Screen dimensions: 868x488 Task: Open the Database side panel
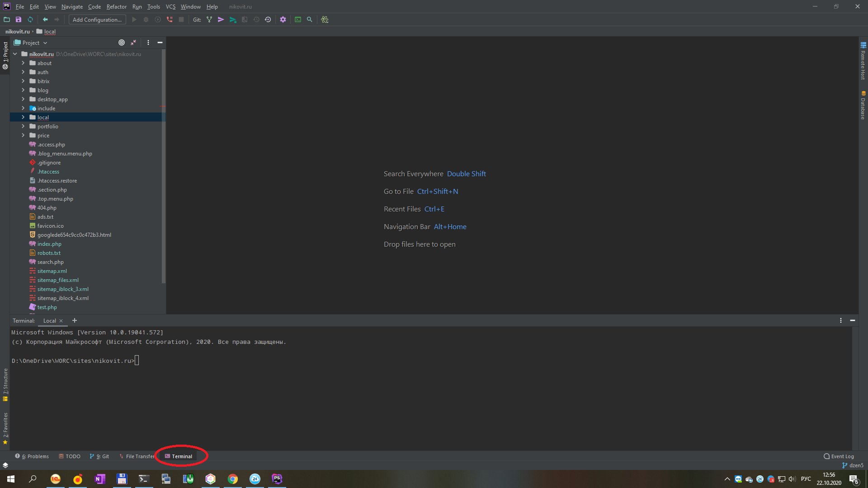[863, 105]
